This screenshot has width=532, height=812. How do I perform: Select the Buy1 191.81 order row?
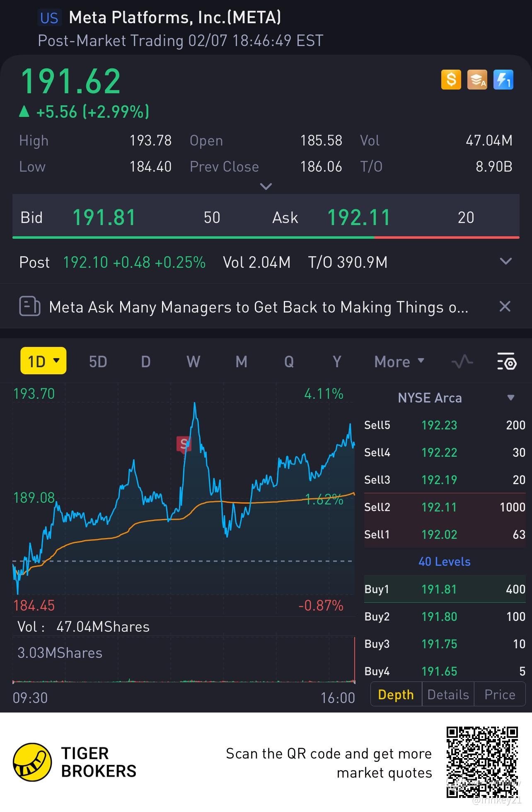[x=445, y=589]
